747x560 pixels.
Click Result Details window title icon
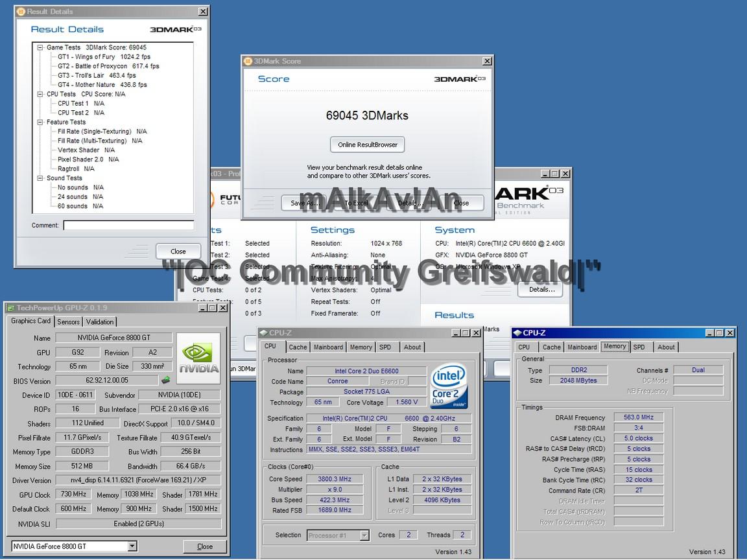coord(21,12)
